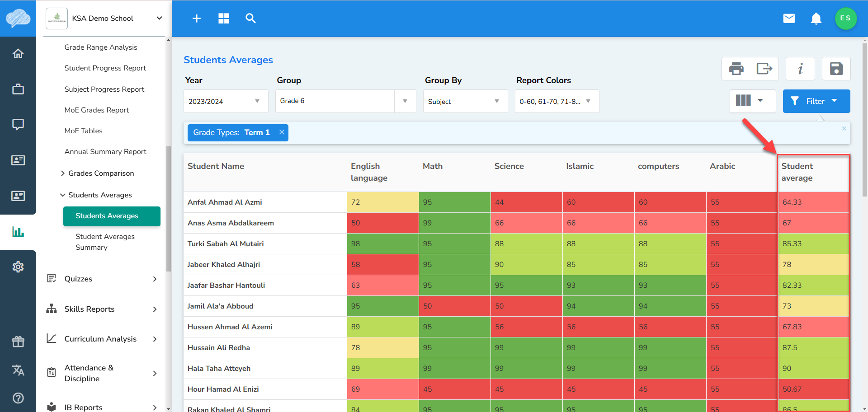The image size is (868, 412).
Task: Open the home icon in left rail
Action: pos(18,54)
